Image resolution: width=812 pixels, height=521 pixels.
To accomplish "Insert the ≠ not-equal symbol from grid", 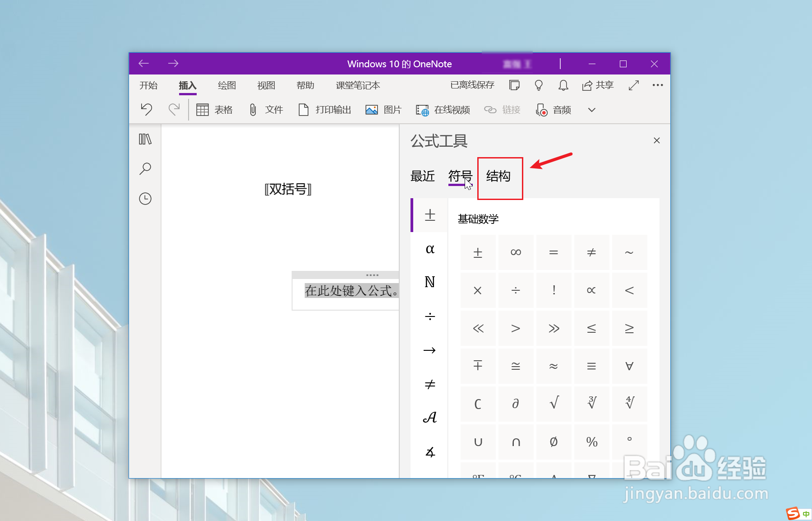I will tap(591, 252).
